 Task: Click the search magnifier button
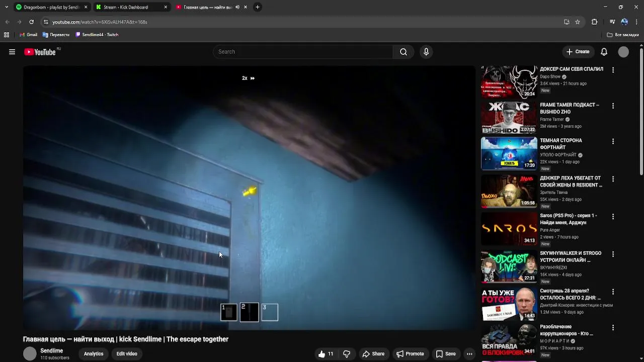404,52
